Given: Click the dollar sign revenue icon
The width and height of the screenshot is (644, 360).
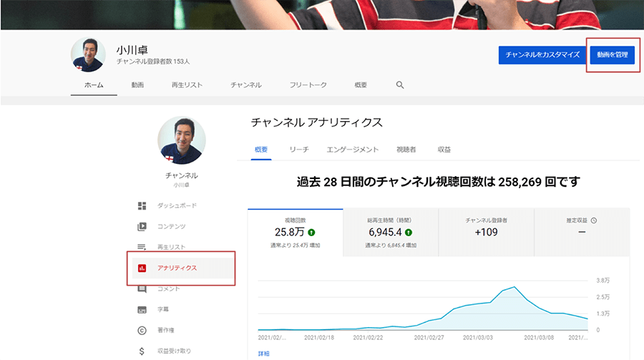Looking at the screenshot, I should coord(142,351).
